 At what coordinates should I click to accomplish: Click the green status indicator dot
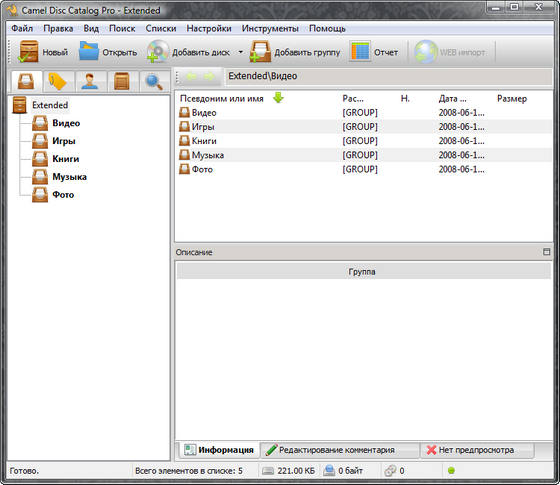click(x=451, y=471)
